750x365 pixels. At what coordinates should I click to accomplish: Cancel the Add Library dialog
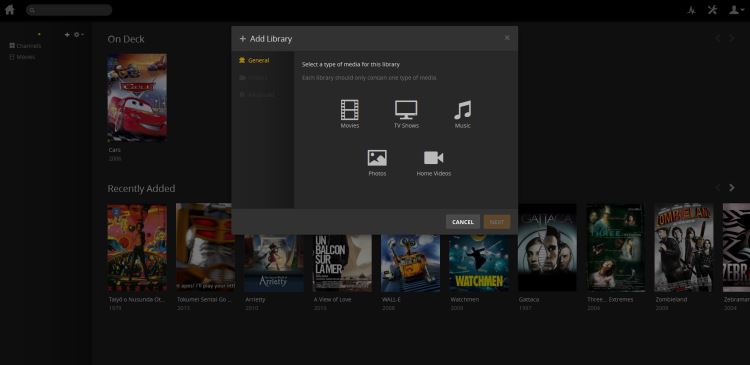click(x=463, y=222)
